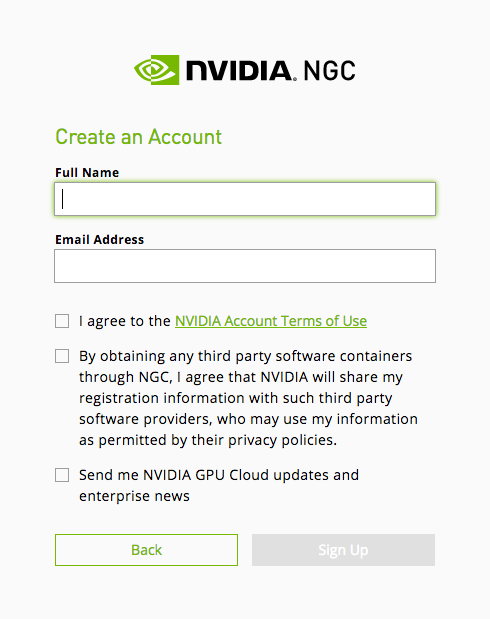Click the green NVIDIA eye logo icon
Image resolution: width=490 pixels, height=619 pixels.
[157, 70]
